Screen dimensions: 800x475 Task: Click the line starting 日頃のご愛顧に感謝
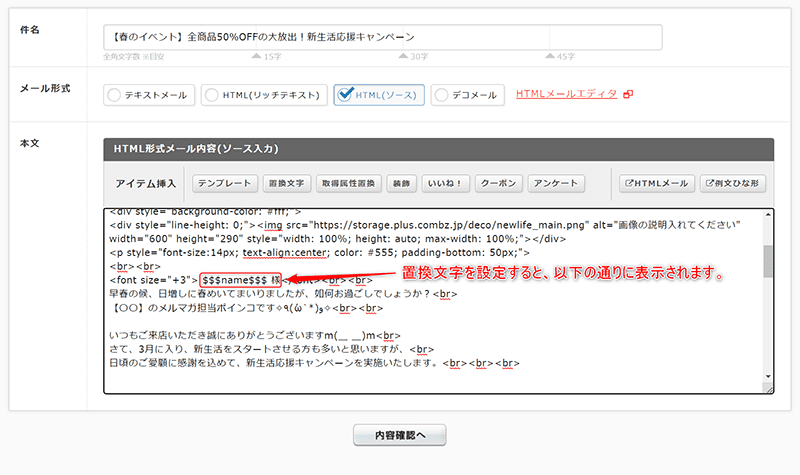(x=314, y=363)
